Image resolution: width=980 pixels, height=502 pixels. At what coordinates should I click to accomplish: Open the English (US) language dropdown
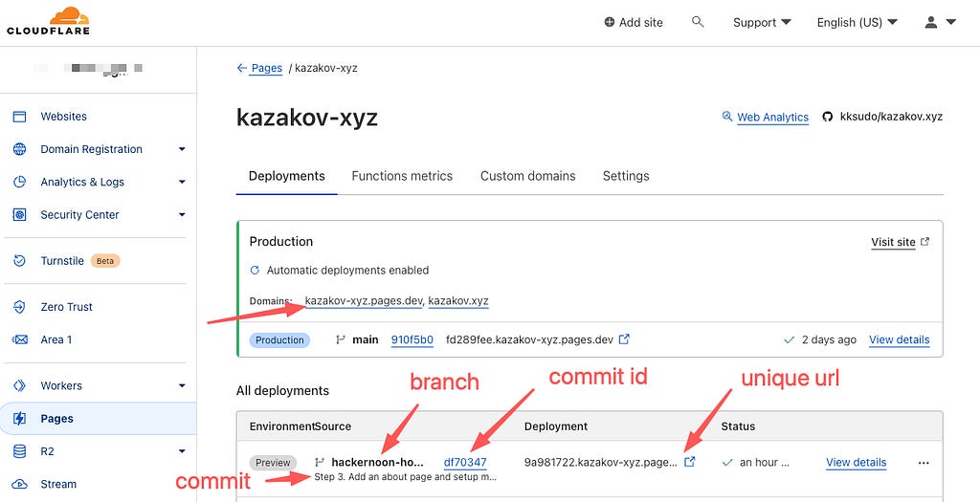point(857,23)
